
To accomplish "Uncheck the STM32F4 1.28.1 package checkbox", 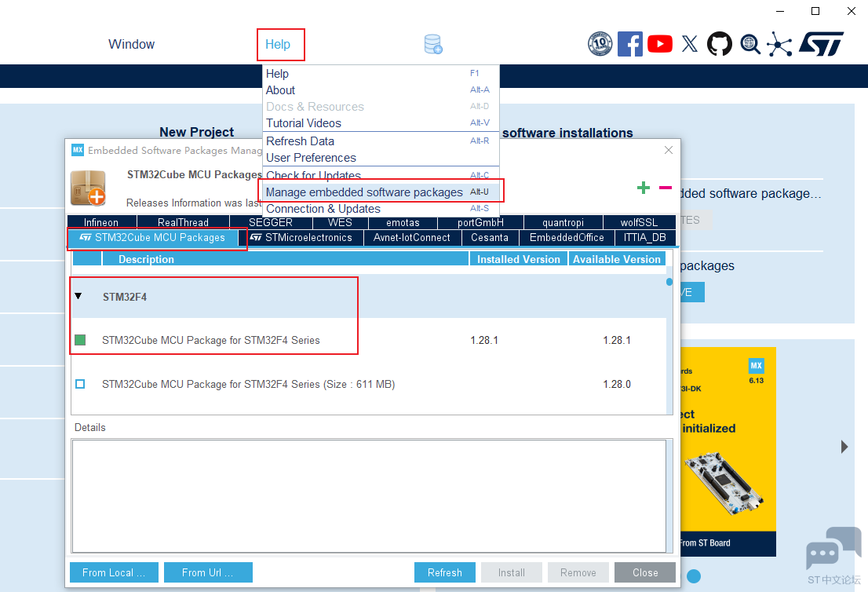I will (x=80, y=340).
